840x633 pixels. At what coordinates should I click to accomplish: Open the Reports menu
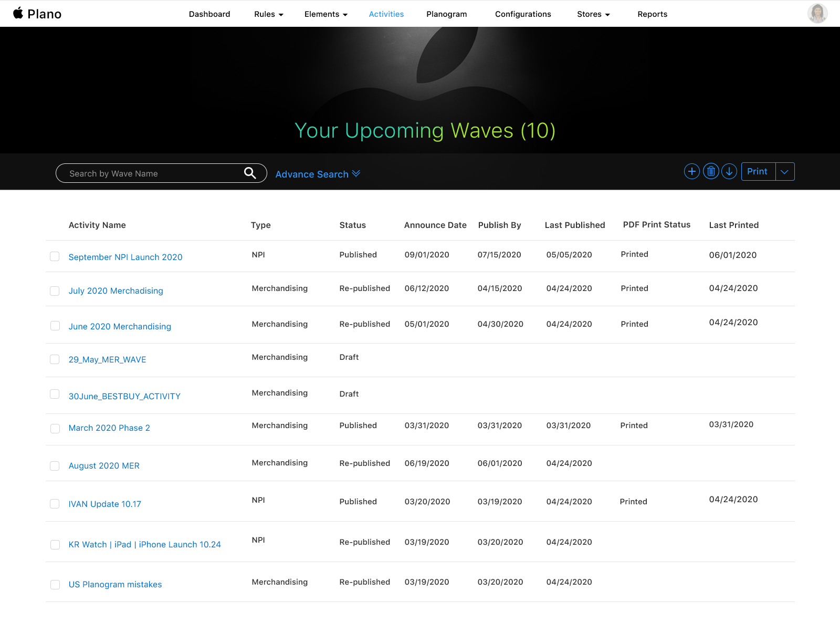[x=653, y=14]
